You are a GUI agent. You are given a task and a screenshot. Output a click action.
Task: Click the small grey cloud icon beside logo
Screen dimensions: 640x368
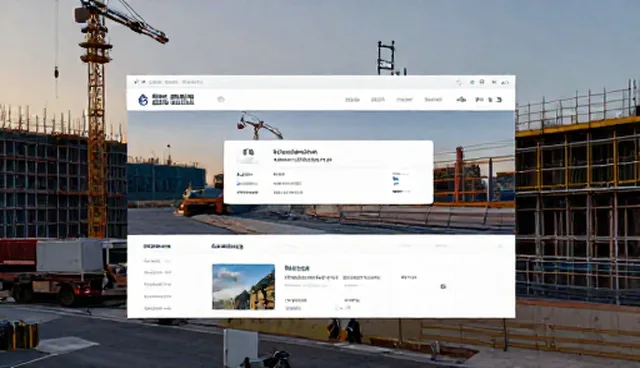221,99
